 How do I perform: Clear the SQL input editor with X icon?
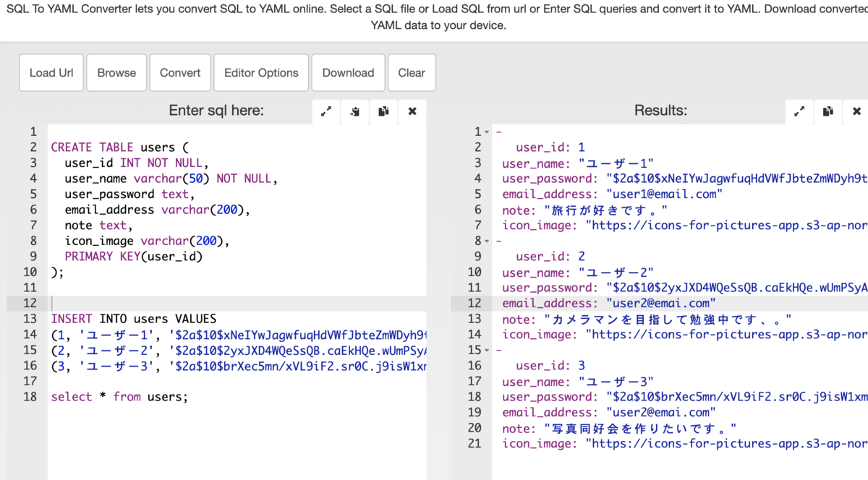(x=412, y=111)
